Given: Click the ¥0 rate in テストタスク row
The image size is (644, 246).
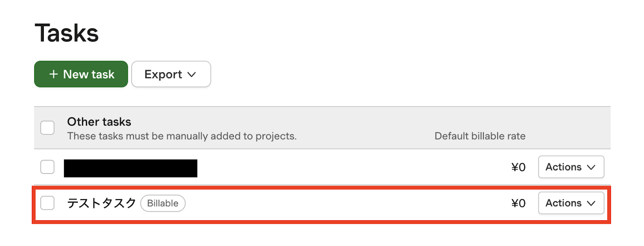Looking at the screenshot, I should click(518, 203).
